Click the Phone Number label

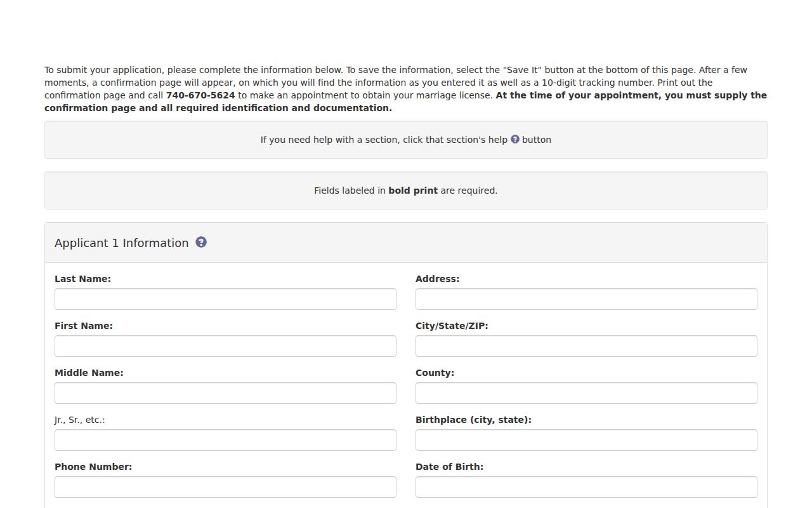tap(93, 467)
